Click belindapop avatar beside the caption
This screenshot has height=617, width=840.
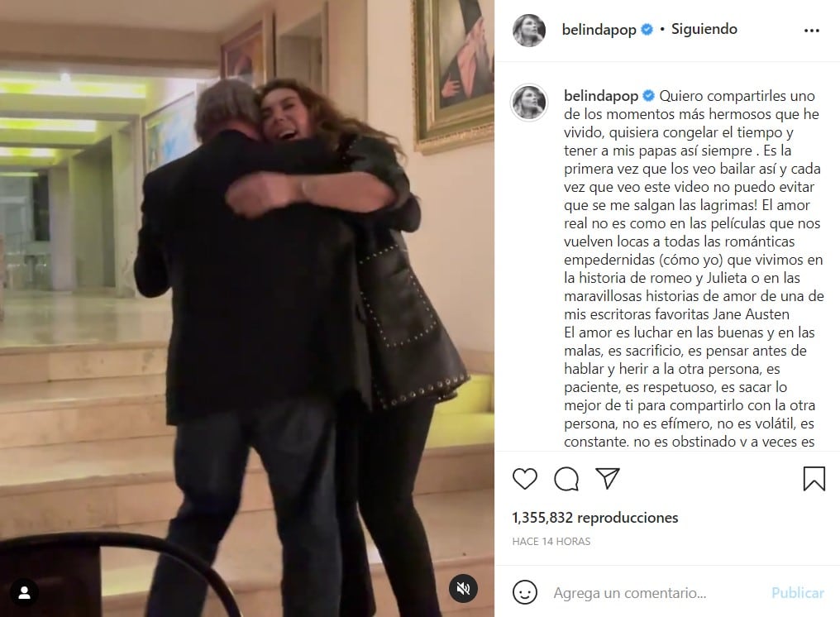coord(529,102)
